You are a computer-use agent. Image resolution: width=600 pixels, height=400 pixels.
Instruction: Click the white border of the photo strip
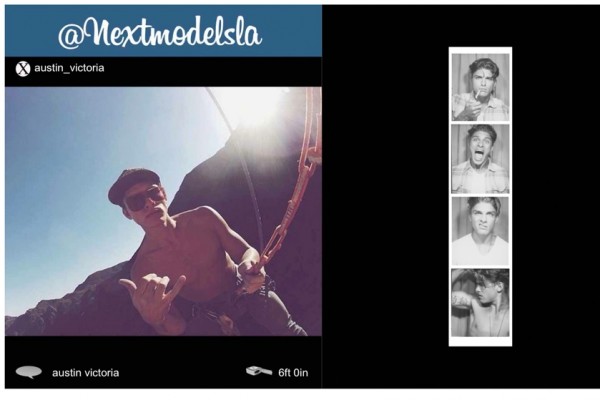point(480,341)
